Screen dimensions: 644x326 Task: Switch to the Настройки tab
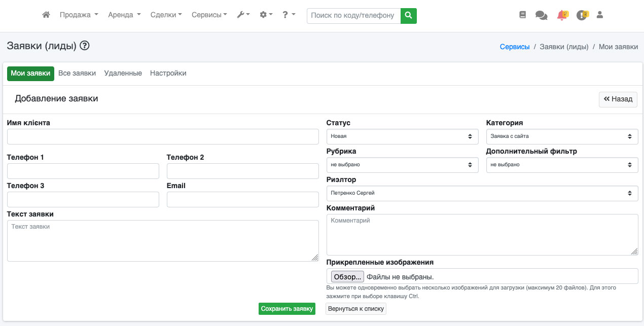click(x=168, y=74)
